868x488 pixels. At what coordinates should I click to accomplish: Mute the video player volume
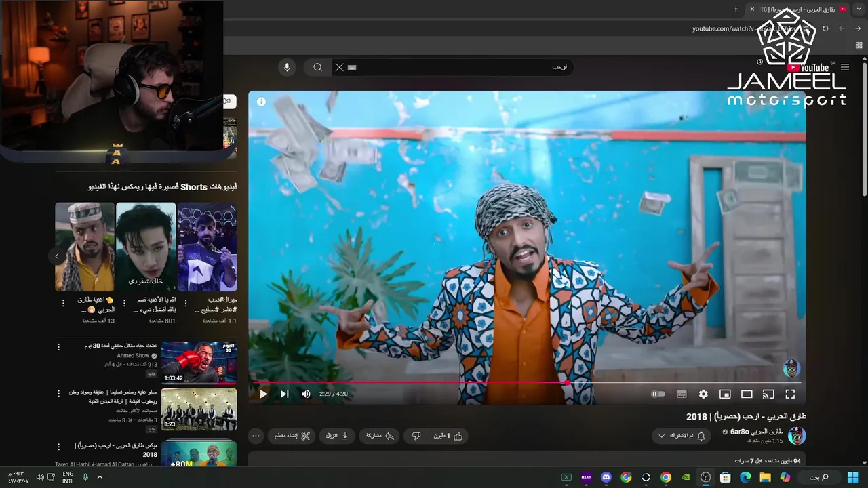pos(306,394)
